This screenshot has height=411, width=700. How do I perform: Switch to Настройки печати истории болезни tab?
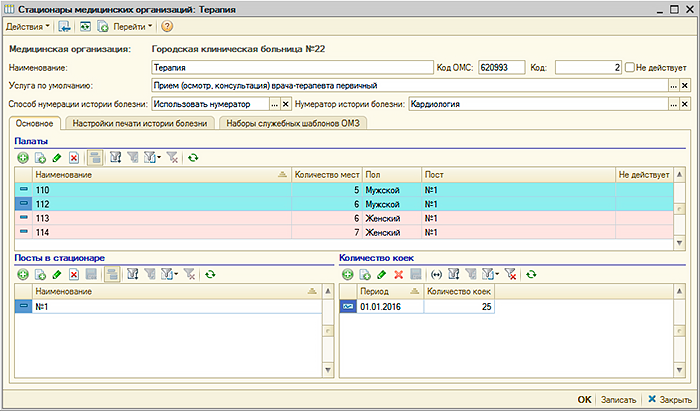pyautogui.click(x=140, y=123)
